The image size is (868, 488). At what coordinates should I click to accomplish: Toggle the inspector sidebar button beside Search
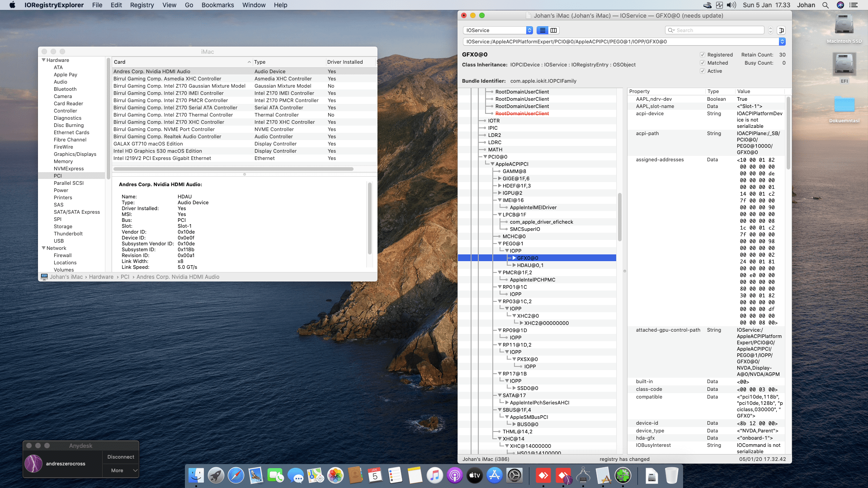pyautogui.click(x=781, y=30)
